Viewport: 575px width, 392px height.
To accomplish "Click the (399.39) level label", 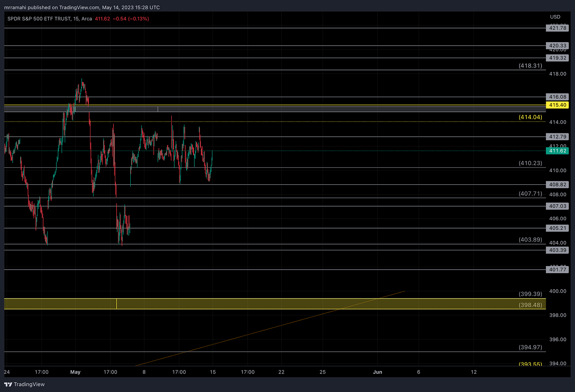I will point(530,294).
